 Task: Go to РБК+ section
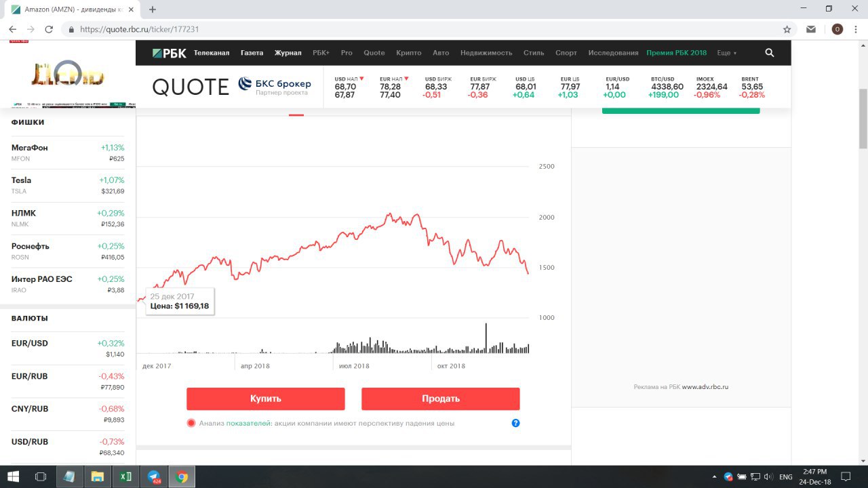(x=321, y=53)
